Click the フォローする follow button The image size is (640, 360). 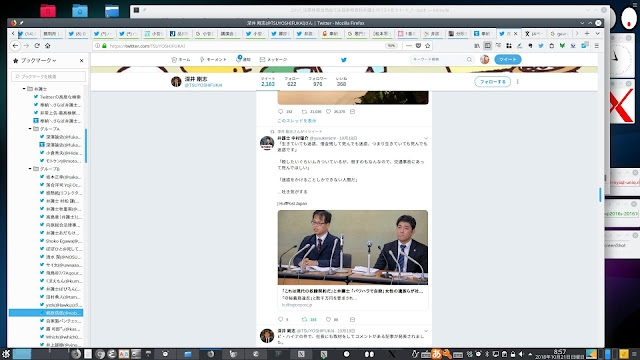[x=492, y=82]
